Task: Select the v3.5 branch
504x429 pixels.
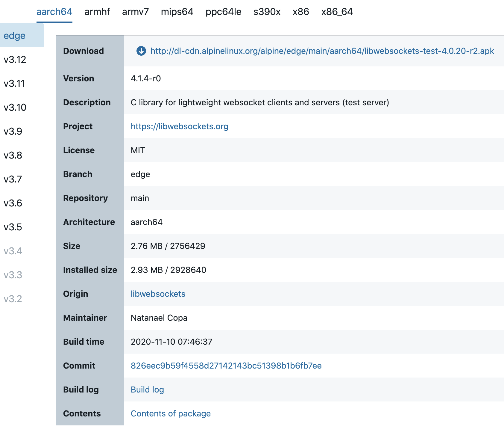Action: click(13, 227)
